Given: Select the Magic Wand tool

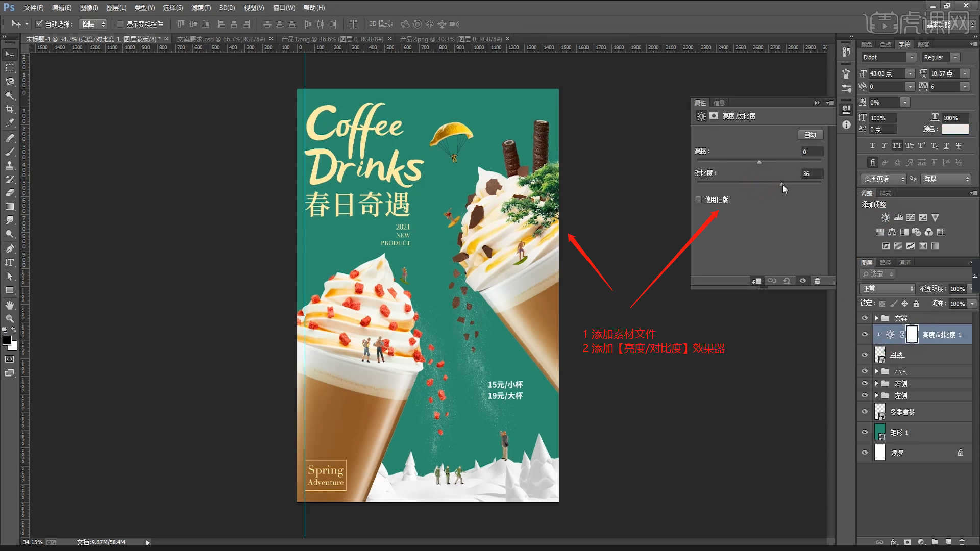Looking at the screenshot, I should pos(10,95).
